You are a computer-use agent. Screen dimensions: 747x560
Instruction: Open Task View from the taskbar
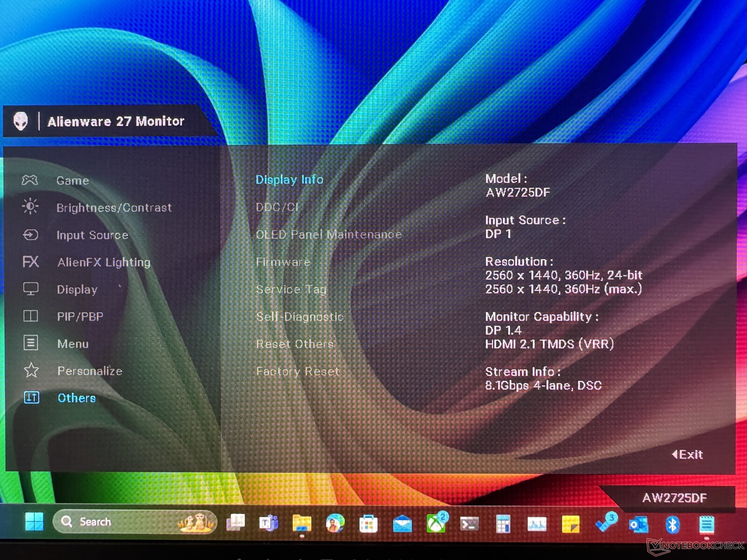tap(236, 523)
